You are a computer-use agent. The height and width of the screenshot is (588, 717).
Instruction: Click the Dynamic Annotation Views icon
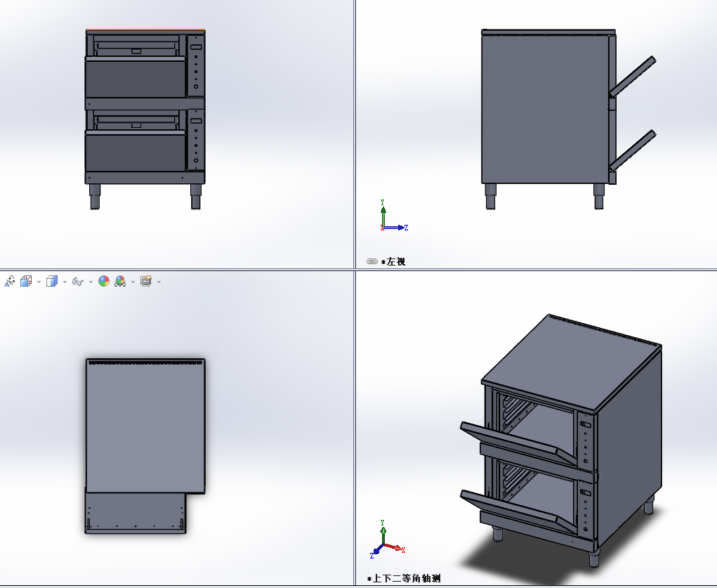coord(10,281)
